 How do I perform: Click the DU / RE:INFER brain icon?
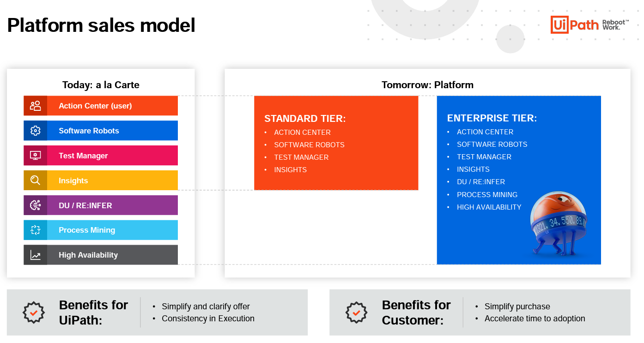35,205
